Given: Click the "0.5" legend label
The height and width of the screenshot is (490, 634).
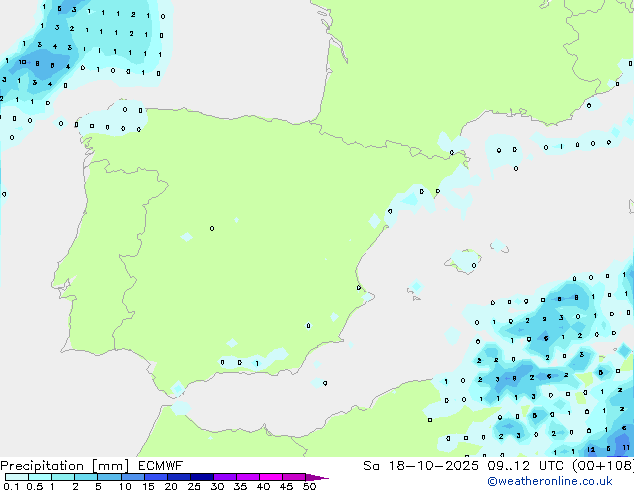Looking at the screenshot, I should tap(35, 486).
